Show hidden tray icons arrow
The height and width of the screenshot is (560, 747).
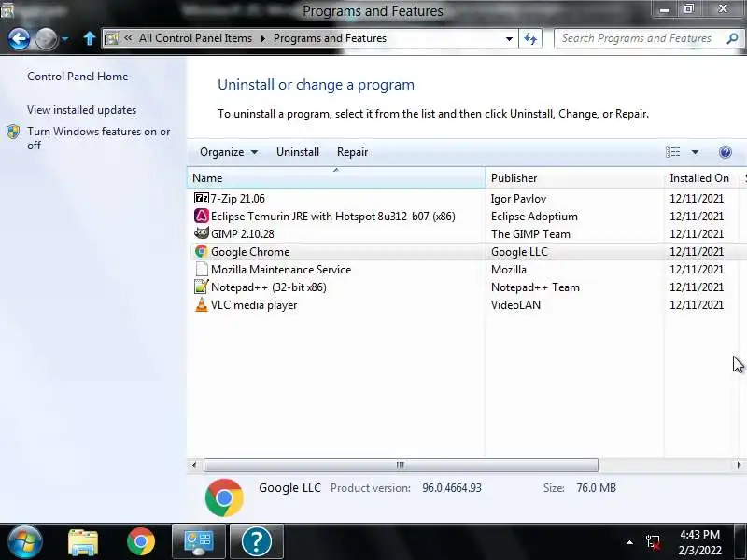point(629,542)
